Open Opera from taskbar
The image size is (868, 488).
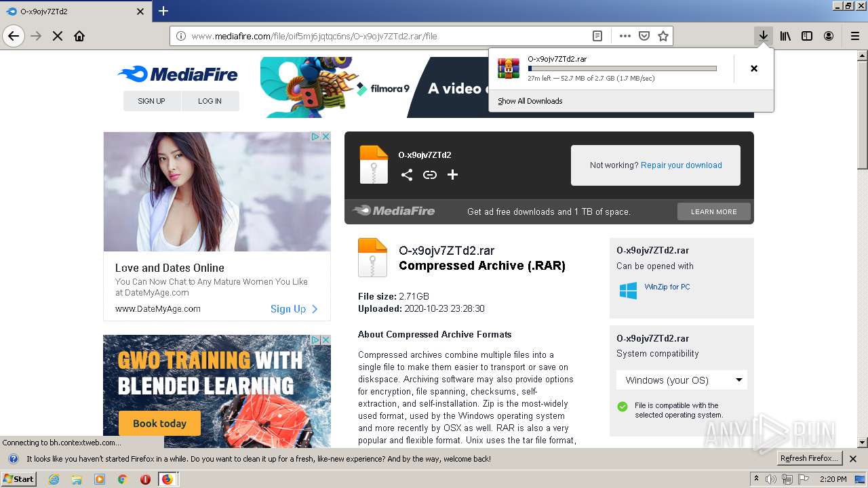(145, 479)
